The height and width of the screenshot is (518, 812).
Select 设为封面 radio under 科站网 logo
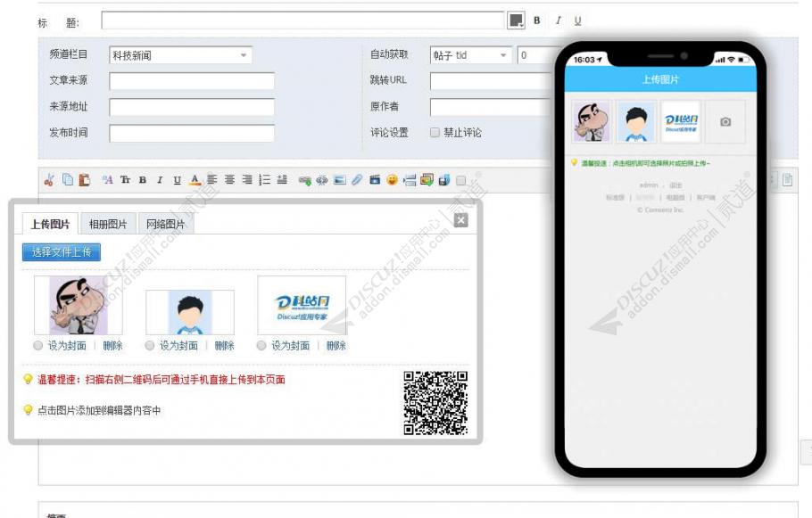tap(261, 346)
